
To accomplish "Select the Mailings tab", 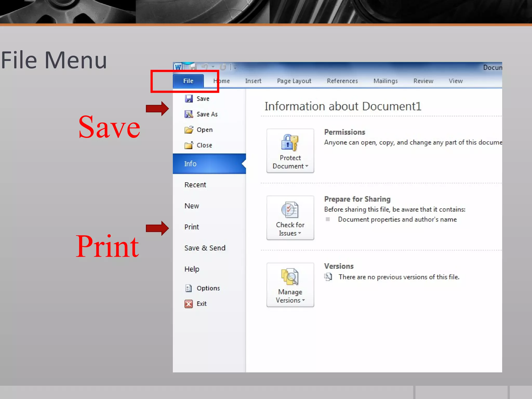I will (385, 81).
